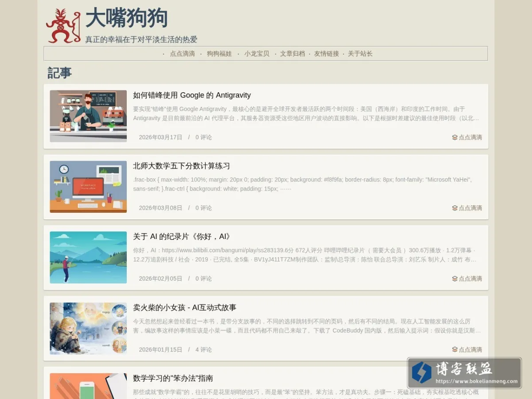Click the date 2026年03月17日
532x399 pixels.
pos(160,137)
